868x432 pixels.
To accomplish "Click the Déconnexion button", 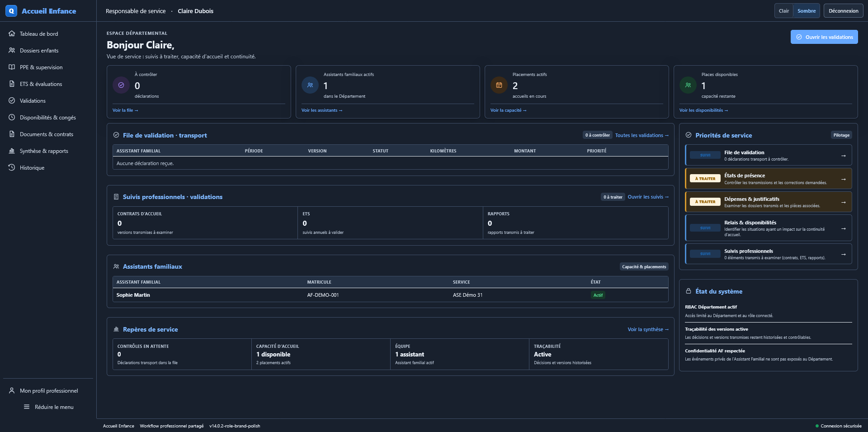I will coord(843,11).
